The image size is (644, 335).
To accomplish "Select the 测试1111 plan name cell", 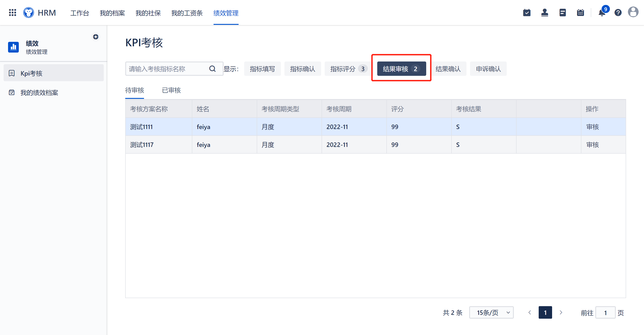I will coord(159,127).
